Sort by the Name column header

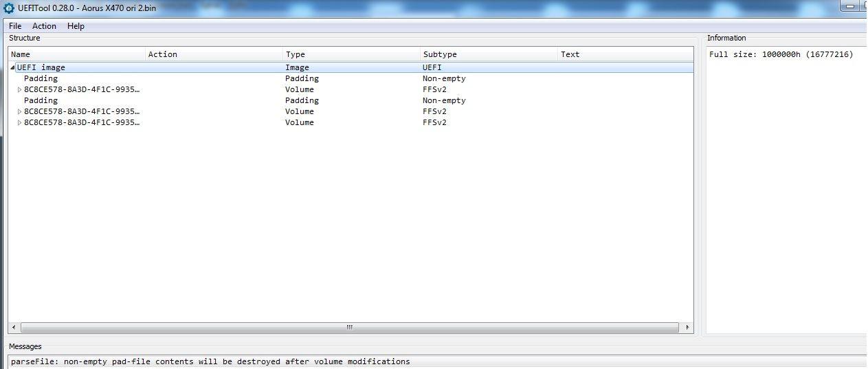[77, 54]
